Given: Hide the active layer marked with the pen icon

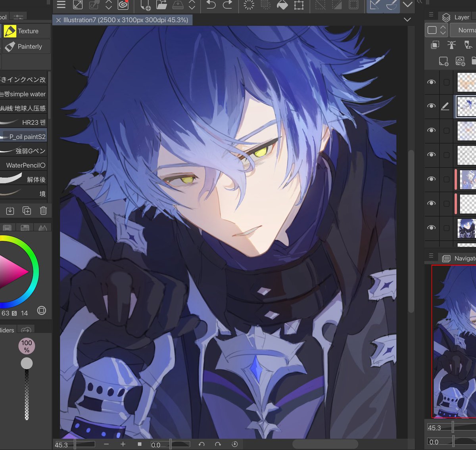Looking at the screenshot, I should 431,106.
